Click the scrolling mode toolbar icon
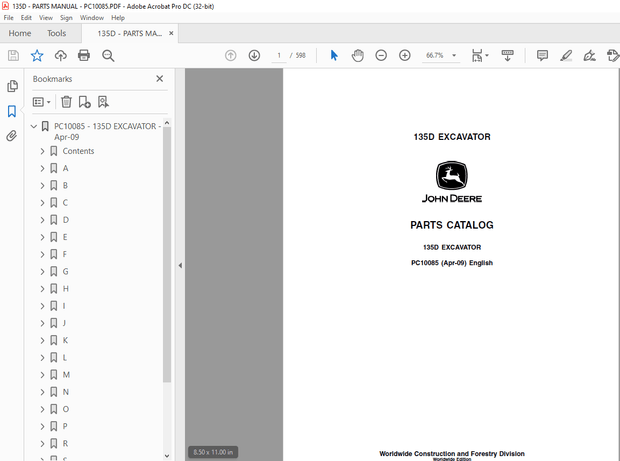 507,55
